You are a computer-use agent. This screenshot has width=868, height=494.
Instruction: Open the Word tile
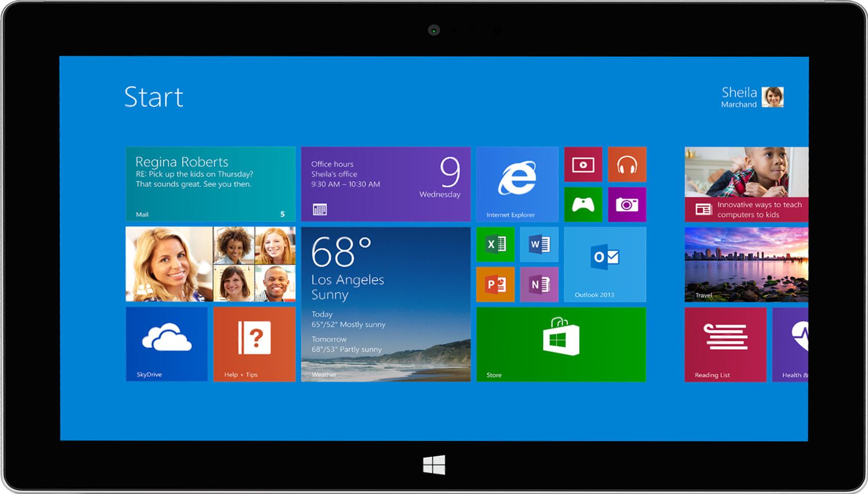(539, 244)
